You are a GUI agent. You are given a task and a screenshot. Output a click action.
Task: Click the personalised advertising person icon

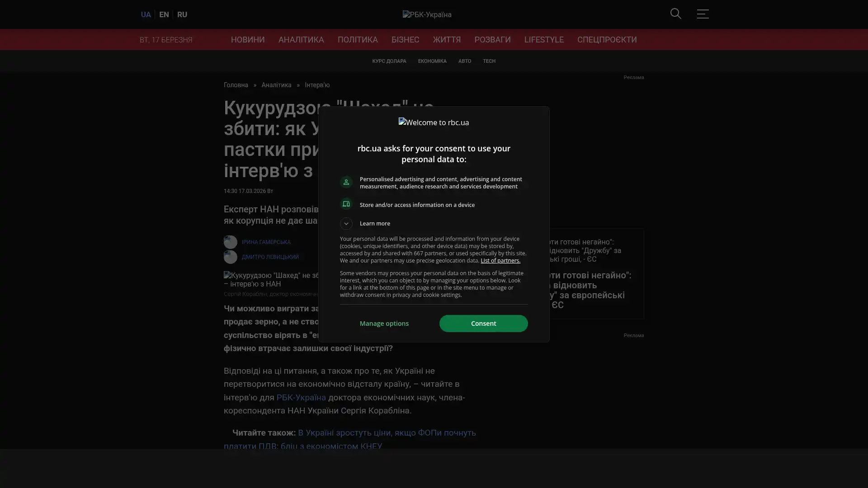346,182
